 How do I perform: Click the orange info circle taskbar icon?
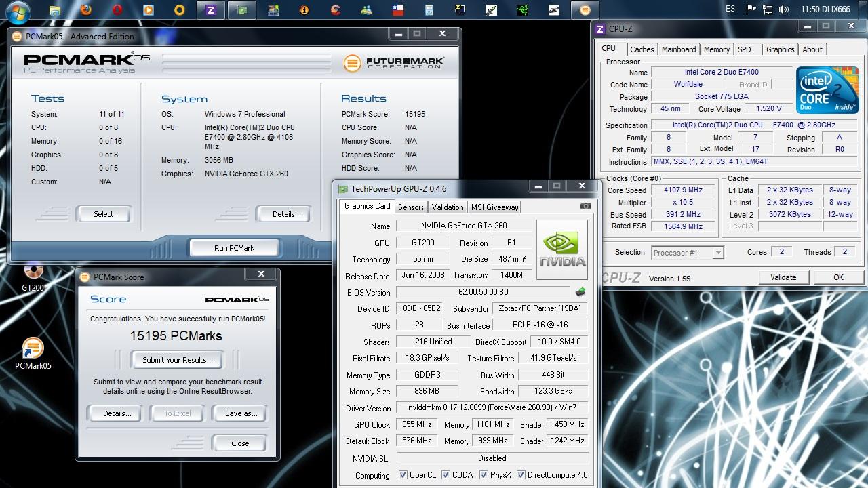[x=304, y=10]
